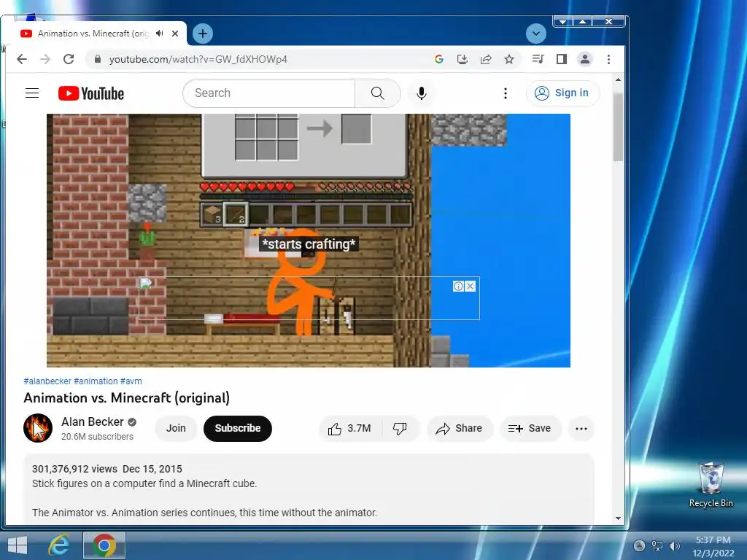Dislike the video thumbs down
747x560 pixels.
[x=400, y=429]
